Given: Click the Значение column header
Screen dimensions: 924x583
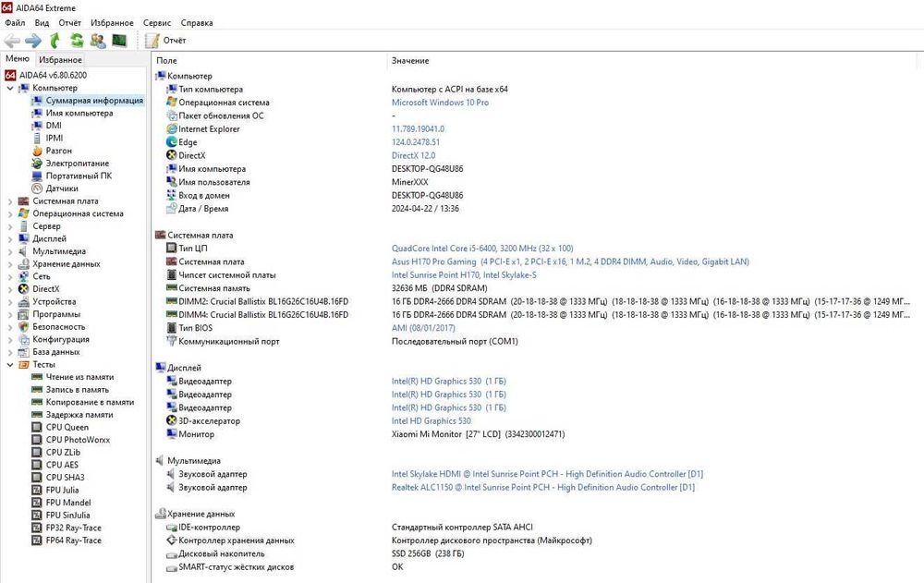Looking at the screenshot, I should pos(651,61).
